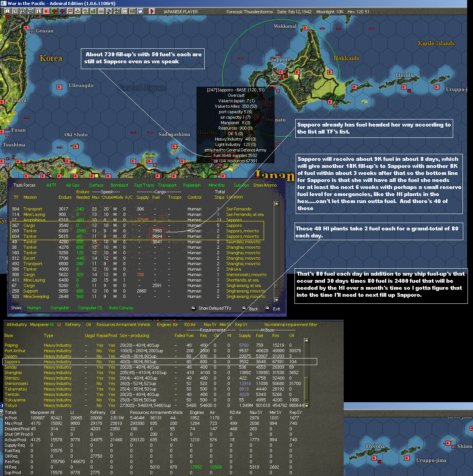This screenshot has height=476, width=473.
Task: Toggle the Surface task force filter
Action: point(96,185)
